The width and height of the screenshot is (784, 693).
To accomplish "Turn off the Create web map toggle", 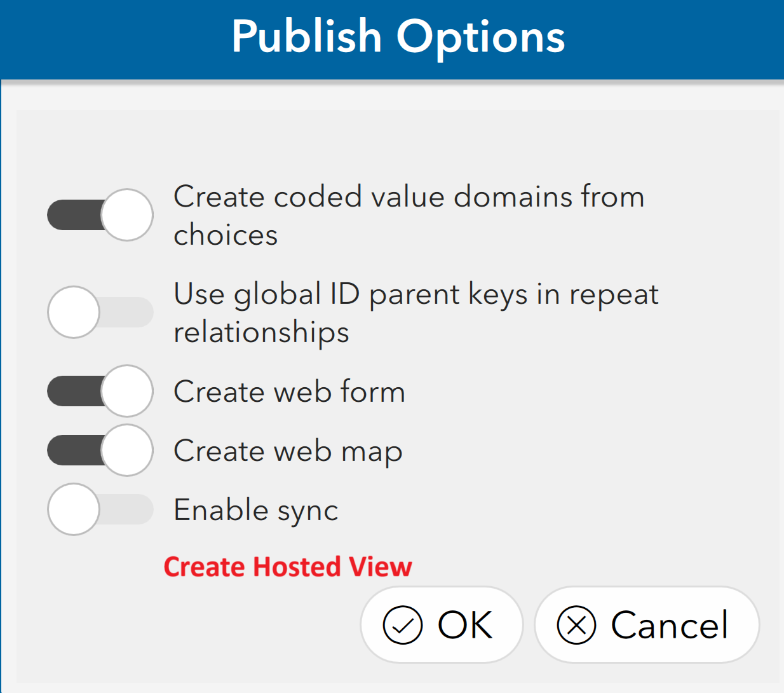I will (100, 450).
